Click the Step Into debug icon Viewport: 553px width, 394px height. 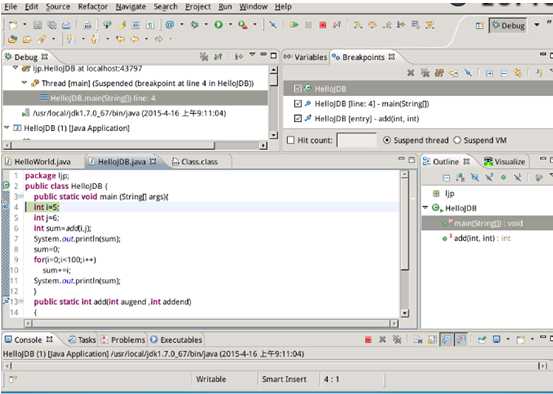point(358,25)
